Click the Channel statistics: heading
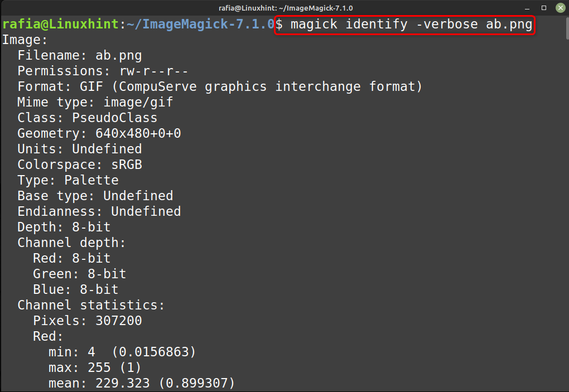Viewport: 569px width, 392px height. (x=91, y=305)
